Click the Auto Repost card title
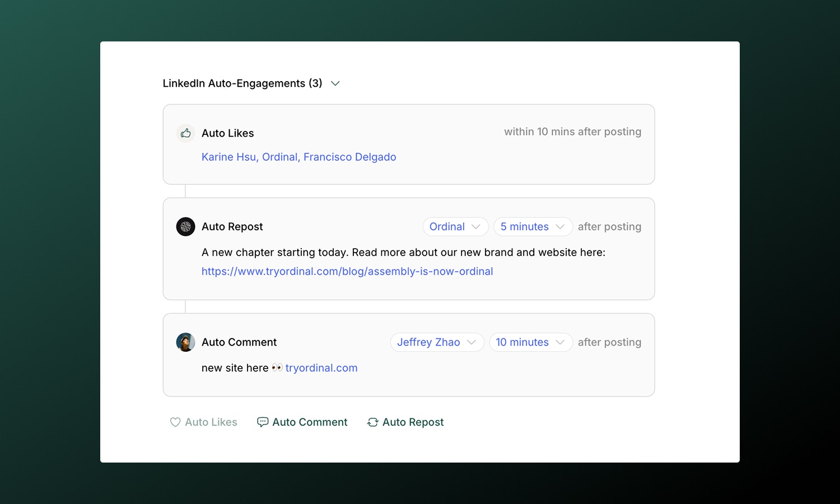The image size is (840, 504). coord(232,227)
